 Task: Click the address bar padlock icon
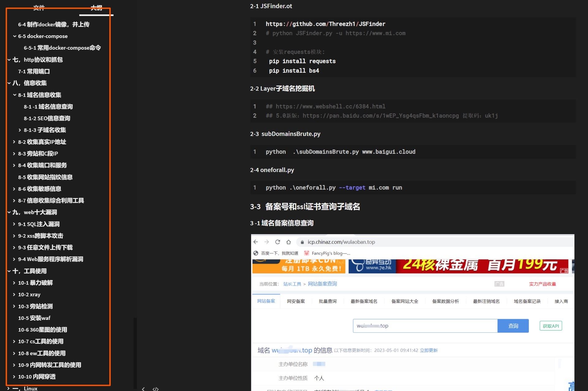(x=302, y=242)
